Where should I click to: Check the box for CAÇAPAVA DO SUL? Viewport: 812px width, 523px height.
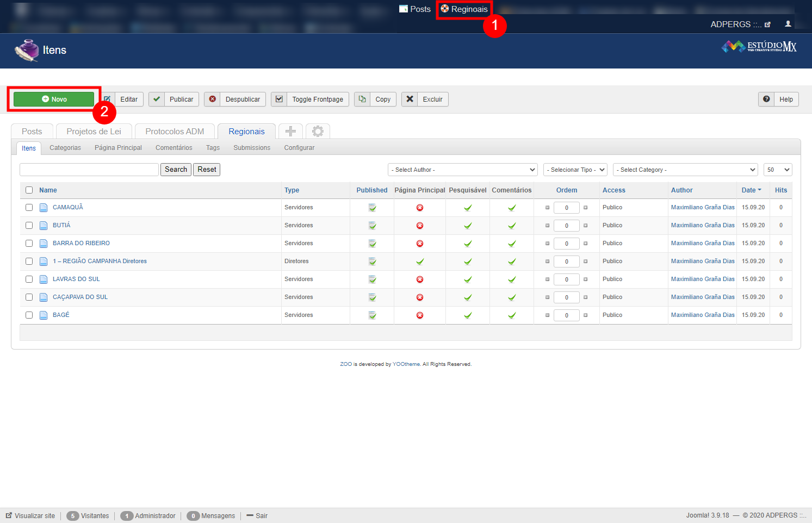tap(29, 297)
